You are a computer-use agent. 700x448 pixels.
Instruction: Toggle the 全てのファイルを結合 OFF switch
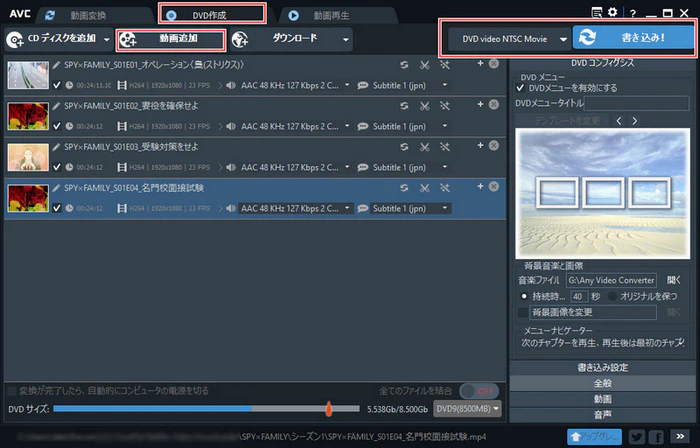[x=479, y=391]
